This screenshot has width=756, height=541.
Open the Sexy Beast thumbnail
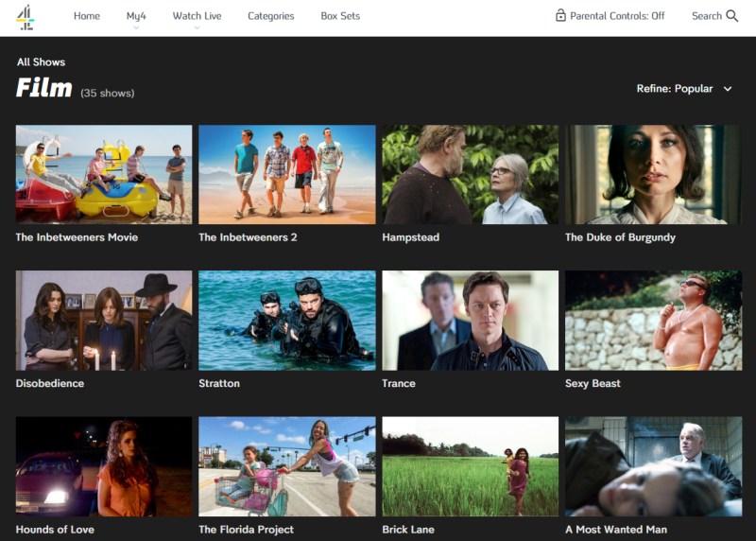[x=653, y=321]
